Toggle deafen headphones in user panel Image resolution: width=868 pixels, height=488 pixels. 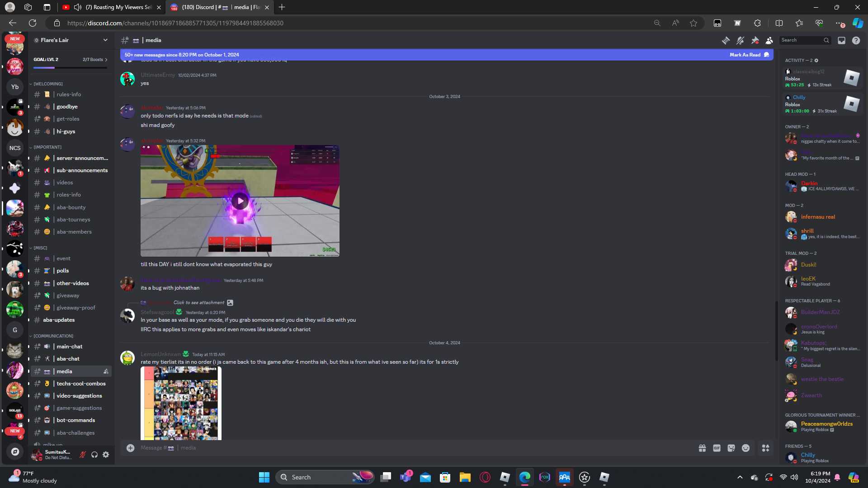pos(94,455)
